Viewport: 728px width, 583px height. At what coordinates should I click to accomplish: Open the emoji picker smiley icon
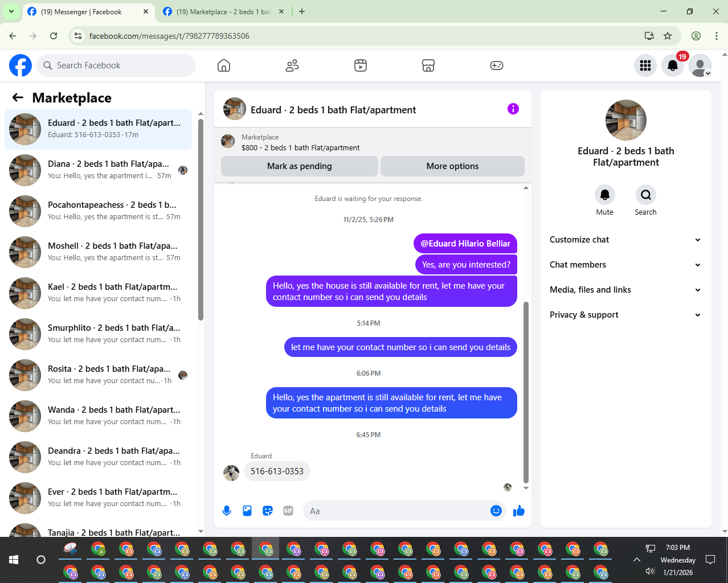[x=496, y=511]
